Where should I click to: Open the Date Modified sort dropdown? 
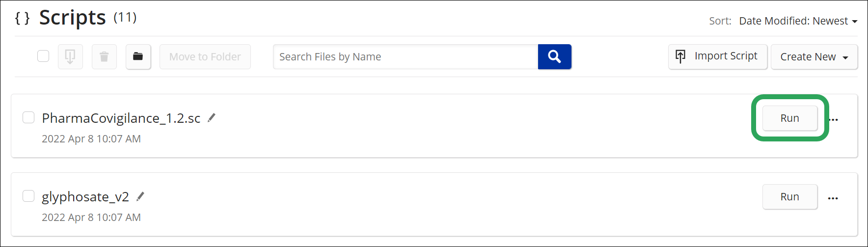(x=798, y=21)
